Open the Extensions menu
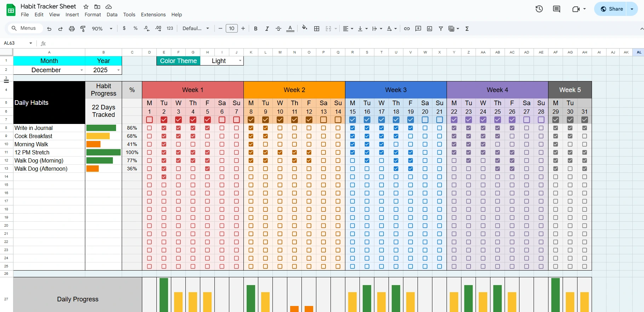Image resolution: width=644 pixels, height=312 pixels. coord(153,15)
